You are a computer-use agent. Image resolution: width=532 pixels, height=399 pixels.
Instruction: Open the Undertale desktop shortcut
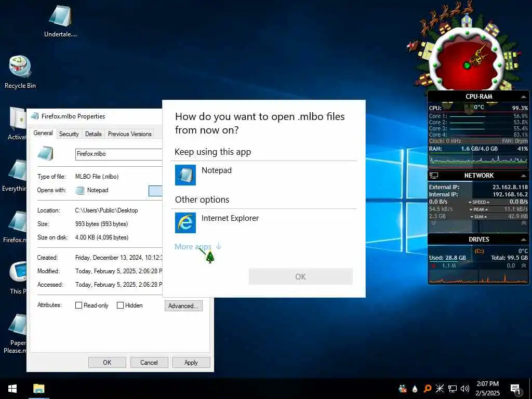(60, 21)
